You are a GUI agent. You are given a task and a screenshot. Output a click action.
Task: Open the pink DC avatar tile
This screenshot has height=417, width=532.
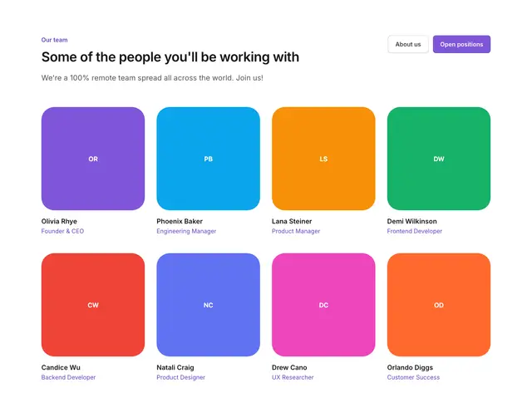323,305
